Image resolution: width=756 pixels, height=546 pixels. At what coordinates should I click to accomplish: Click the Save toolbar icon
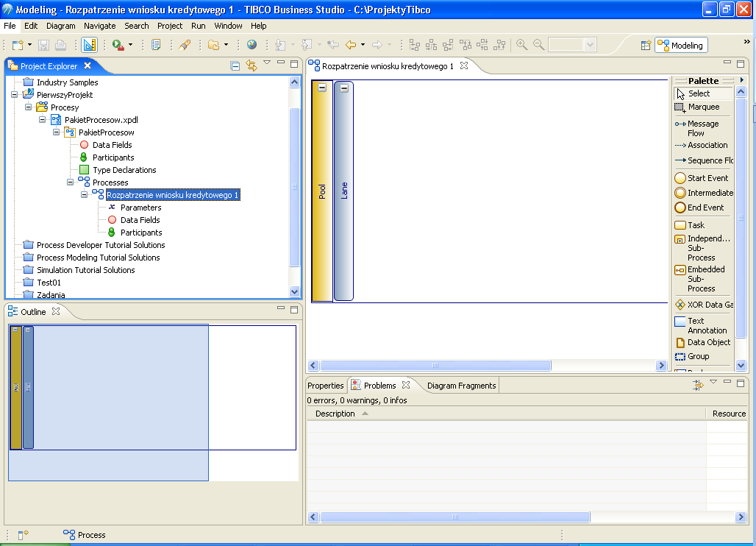tap(44, 45)
